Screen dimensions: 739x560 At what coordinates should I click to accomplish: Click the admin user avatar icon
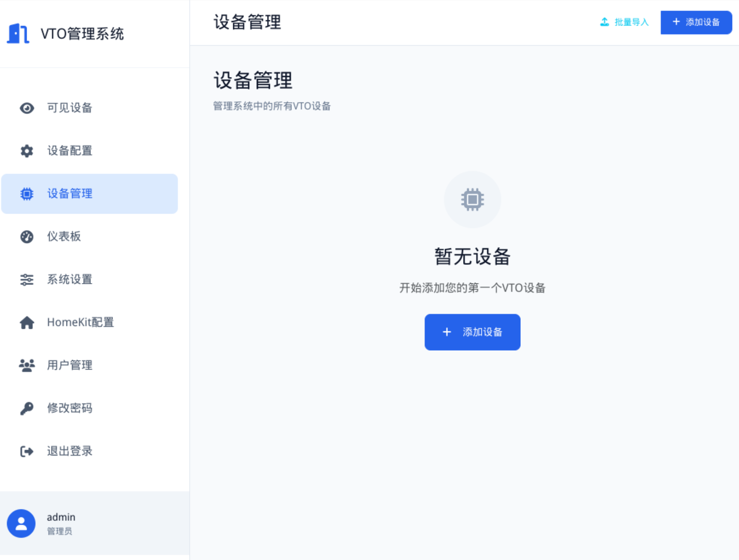coord(21,523)
